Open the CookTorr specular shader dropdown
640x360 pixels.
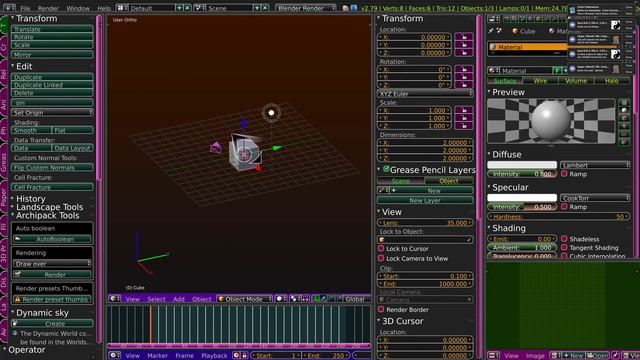tap(595, 198)
